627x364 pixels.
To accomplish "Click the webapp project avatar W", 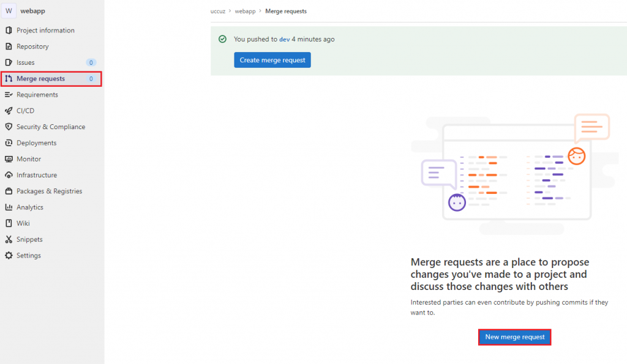I will coord(9,11).
